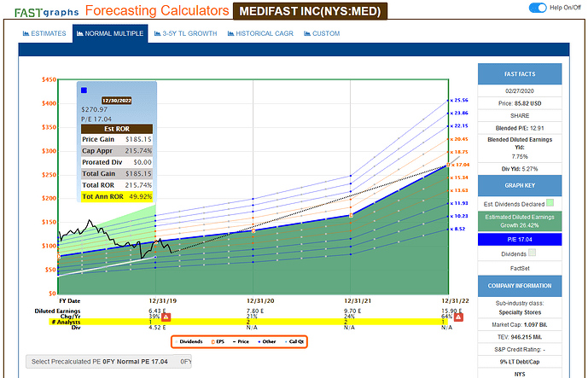Select the NORMAL MULTIPLE tab

click(110, 33)
